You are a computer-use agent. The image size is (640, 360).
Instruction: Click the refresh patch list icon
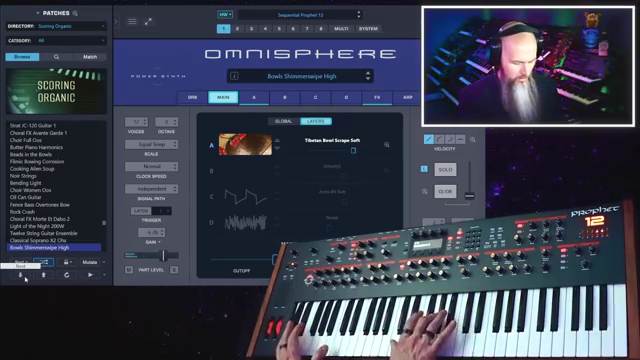click(67, 275)
